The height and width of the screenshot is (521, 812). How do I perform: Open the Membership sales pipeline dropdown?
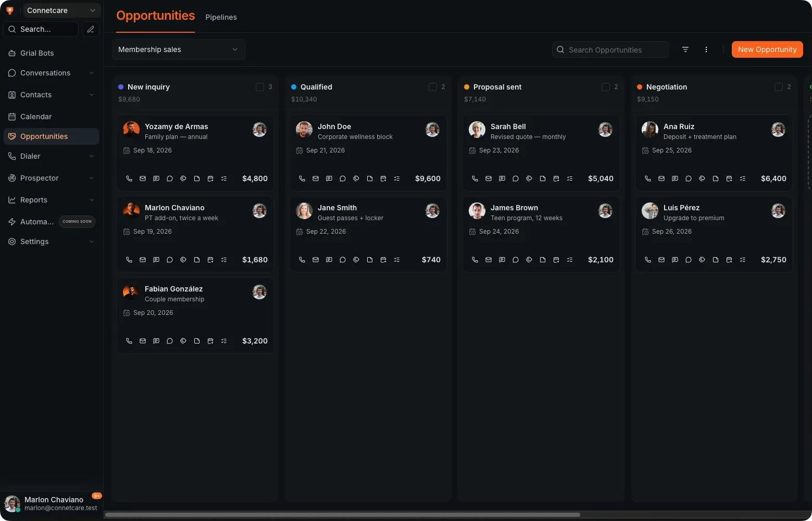click(x=179, y=49)
